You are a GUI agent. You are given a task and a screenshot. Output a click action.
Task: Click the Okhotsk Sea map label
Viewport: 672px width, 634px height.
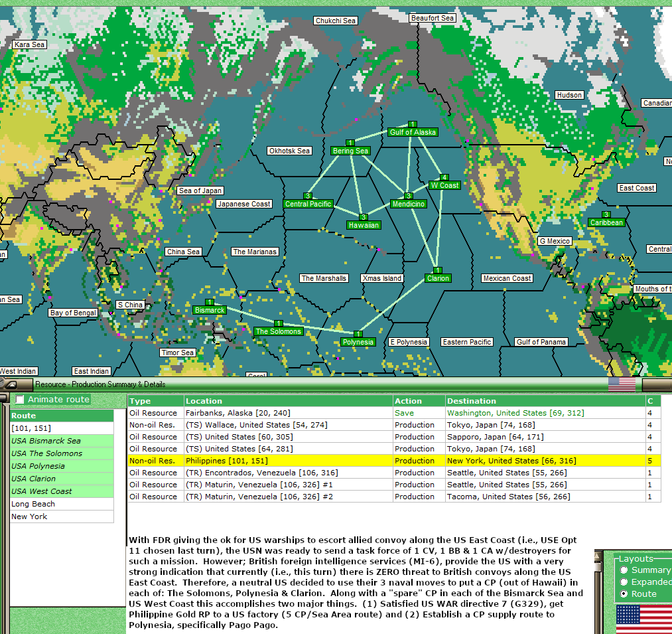coord(289,151)
